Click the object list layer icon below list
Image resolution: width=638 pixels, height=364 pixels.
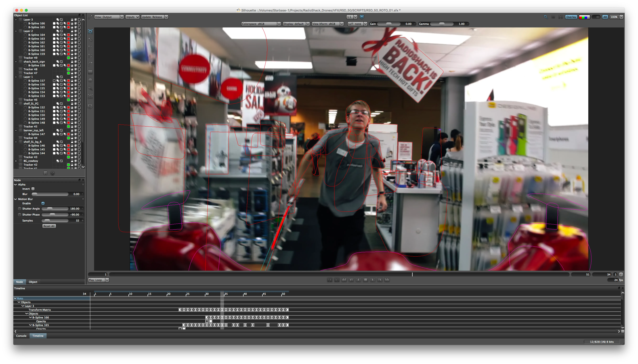pos(45,173)
